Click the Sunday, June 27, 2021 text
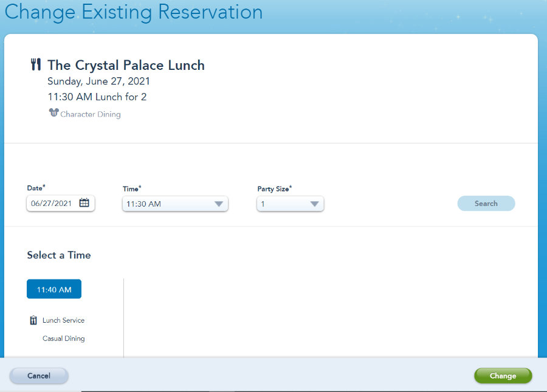Viewport: 547px width, 392px height. point(98,81)
